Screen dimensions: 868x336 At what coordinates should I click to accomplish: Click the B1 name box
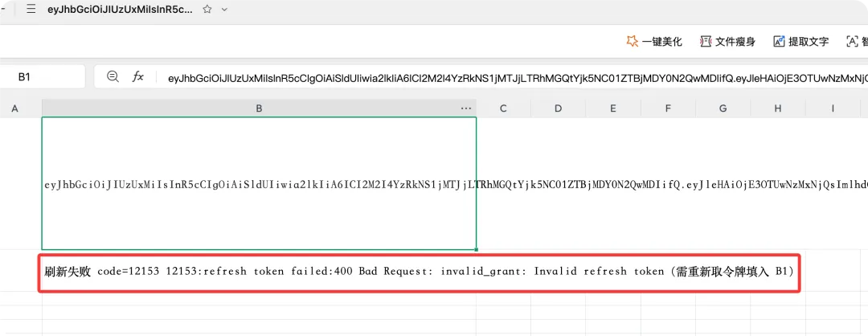42,77
